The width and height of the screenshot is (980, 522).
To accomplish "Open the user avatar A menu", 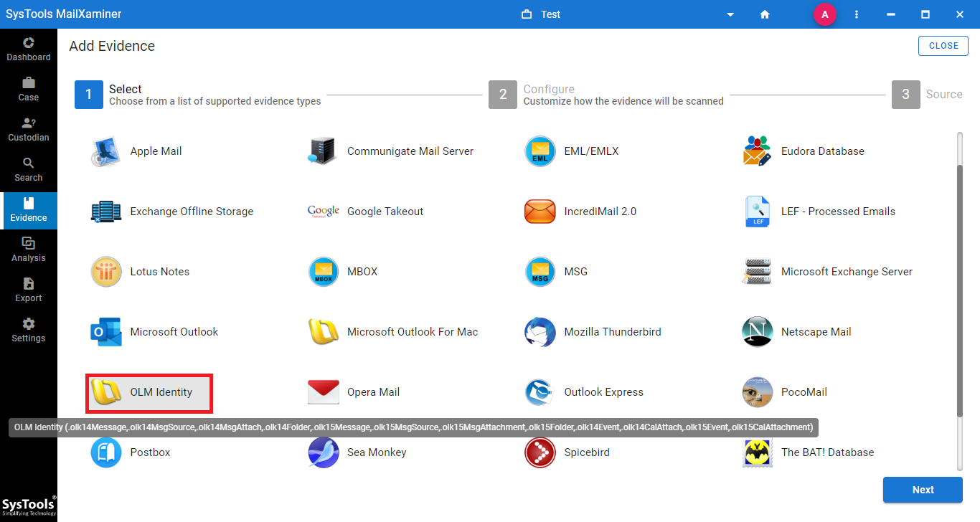I will point(825,14).
